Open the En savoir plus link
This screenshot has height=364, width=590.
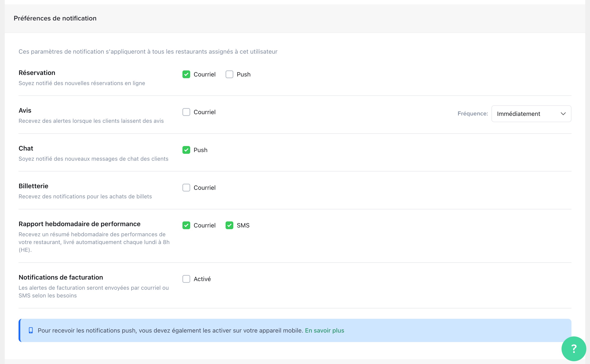324,330
